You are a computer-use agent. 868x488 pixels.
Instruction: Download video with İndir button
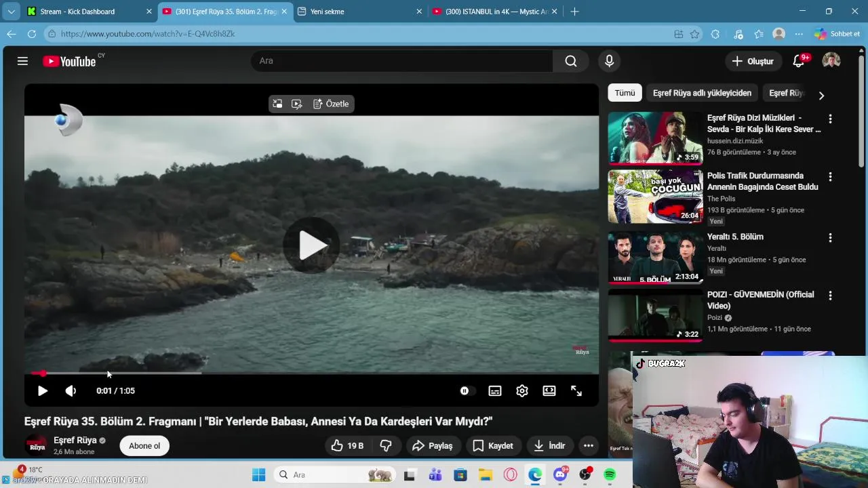pyautogui.click(x=549, y=445)
